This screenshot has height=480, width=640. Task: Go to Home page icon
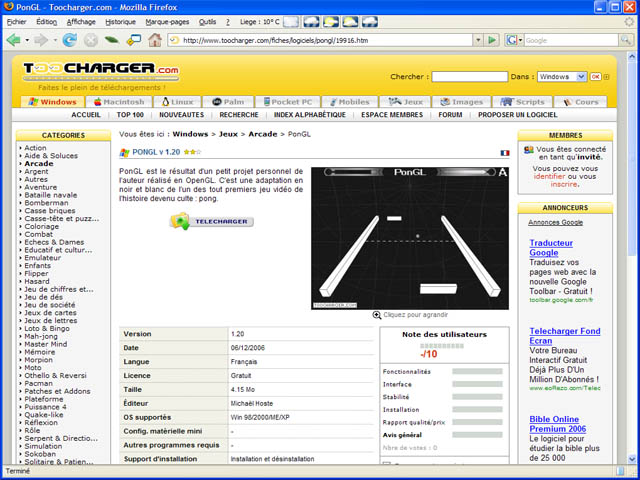tap(155, 40)
